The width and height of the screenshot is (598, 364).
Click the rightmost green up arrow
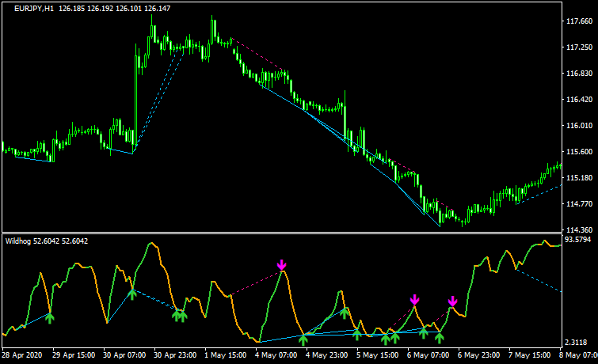click(x=440, y=338)
